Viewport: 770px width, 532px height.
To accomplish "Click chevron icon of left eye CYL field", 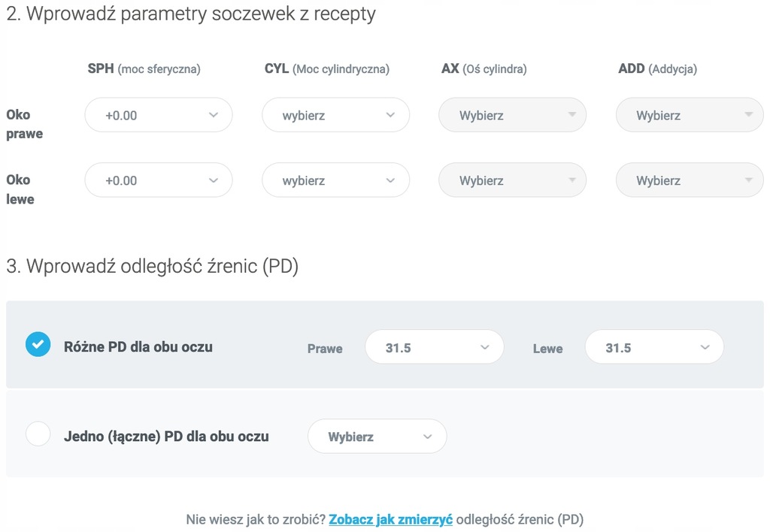I will (x=390, y=180).
